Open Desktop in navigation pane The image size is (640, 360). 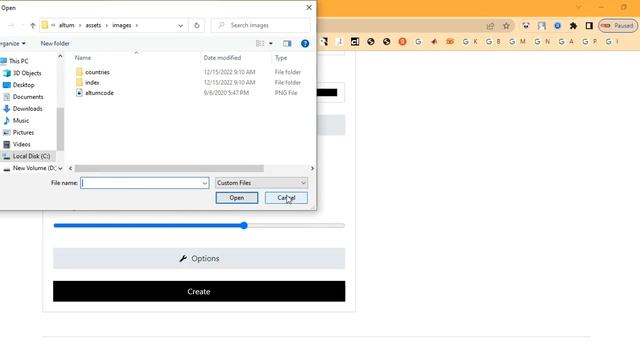23,85
